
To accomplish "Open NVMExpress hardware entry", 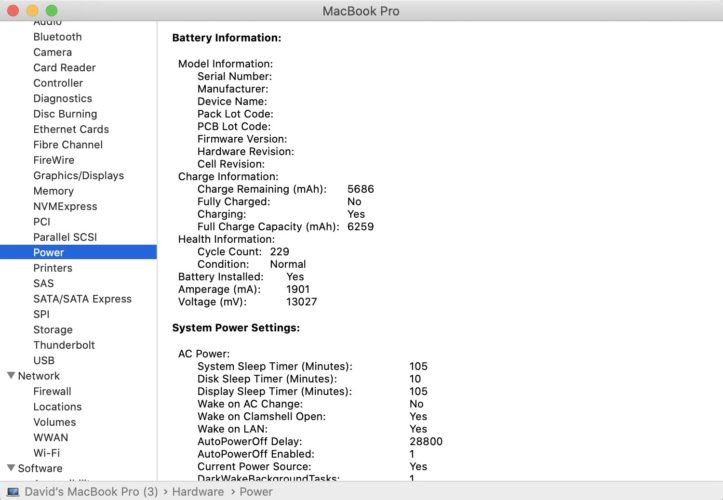I will pos(65,207).
